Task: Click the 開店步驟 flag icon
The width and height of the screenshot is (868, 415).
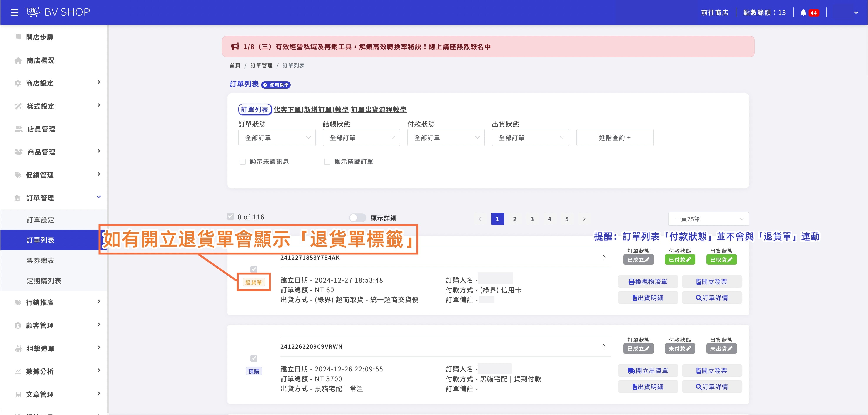Action: (x=18, y=37)
